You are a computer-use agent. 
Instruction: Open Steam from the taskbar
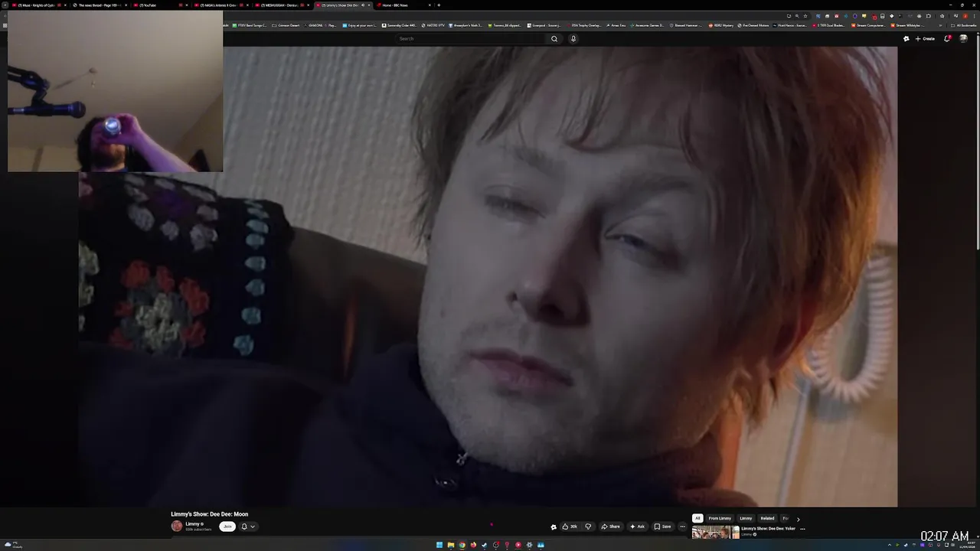point(484,545)
